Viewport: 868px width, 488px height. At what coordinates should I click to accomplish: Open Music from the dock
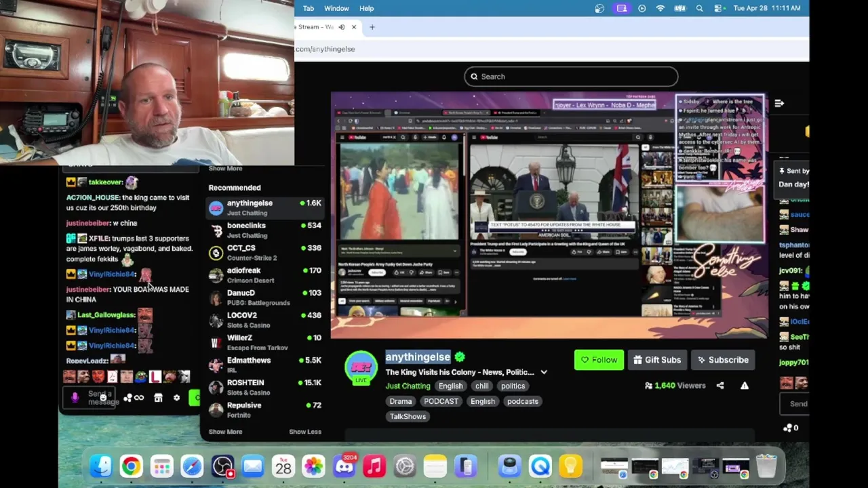(x=374, y=466)
